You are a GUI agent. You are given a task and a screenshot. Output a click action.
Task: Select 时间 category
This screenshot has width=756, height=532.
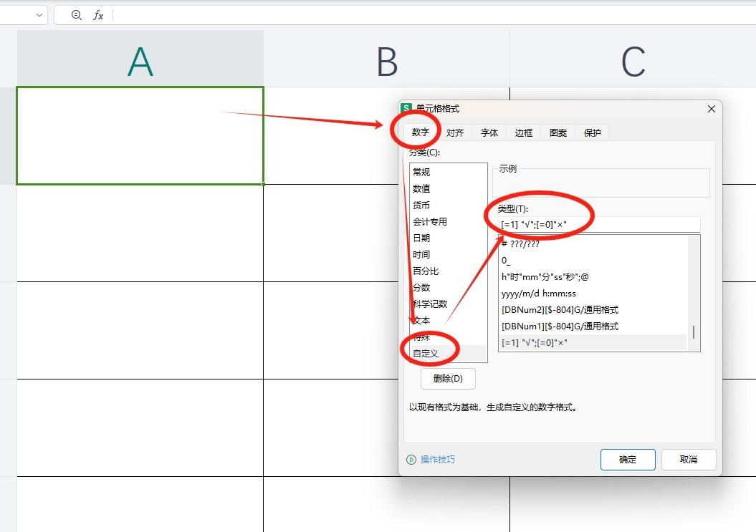coord(448,254)
